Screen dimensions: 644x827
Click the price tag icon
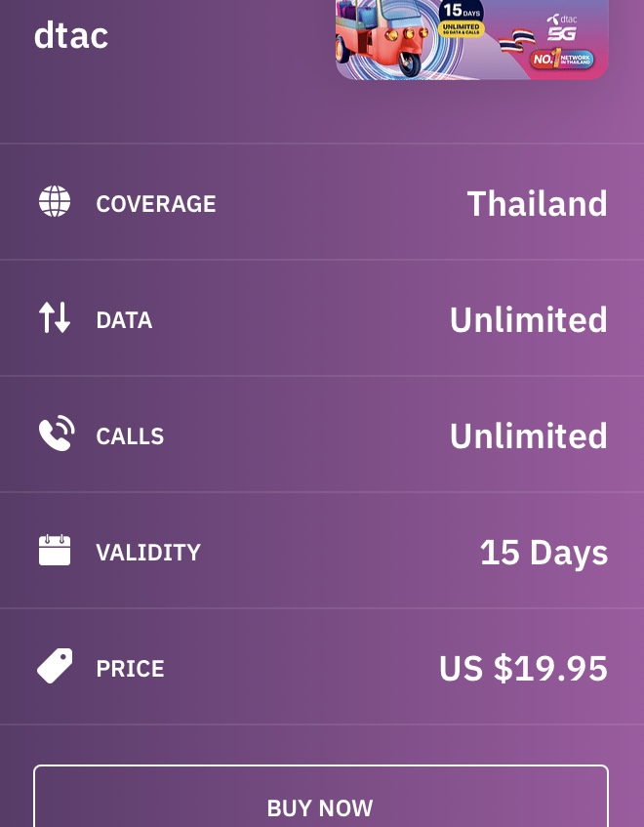pos(55,666)
